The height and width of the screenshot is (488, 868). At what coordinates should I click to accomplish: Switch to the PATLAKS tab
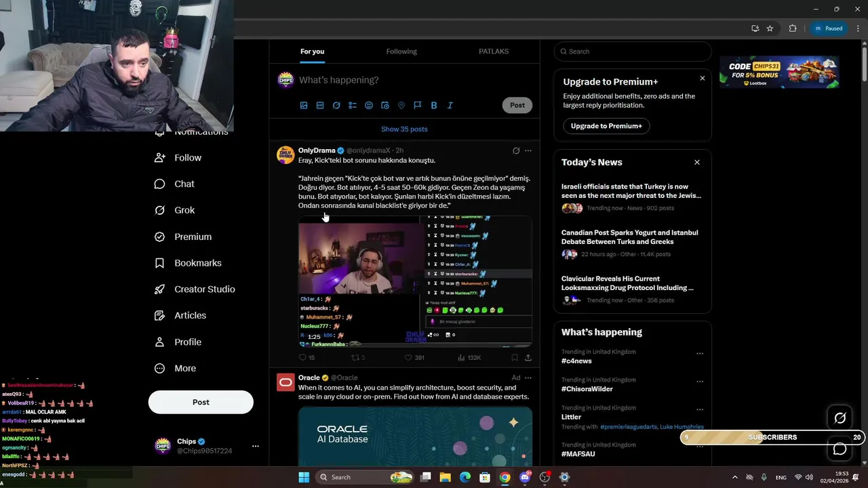pyautogui.click(x=494, y=52)
